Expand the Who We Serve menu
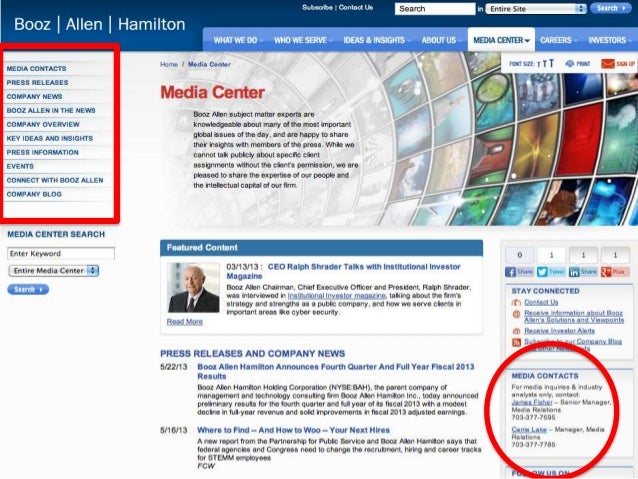The image size is (638, 479). pos(303,40)
